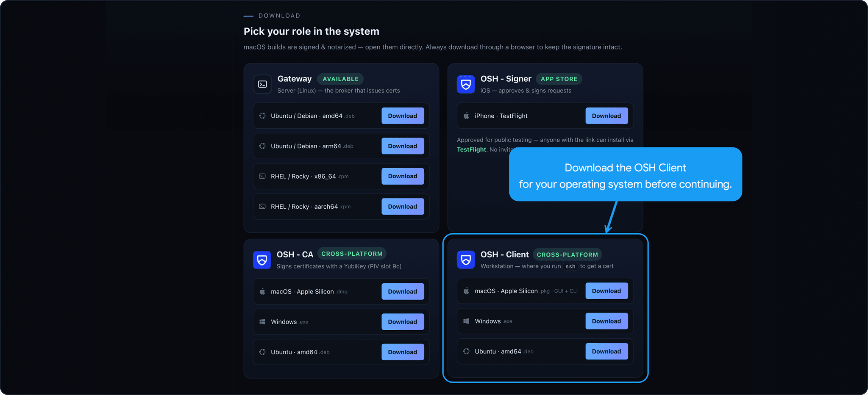The image size is (868, 395).
Task: Download OSH - CA Ubuntu amd64 .deb
Action: [403, 352]
